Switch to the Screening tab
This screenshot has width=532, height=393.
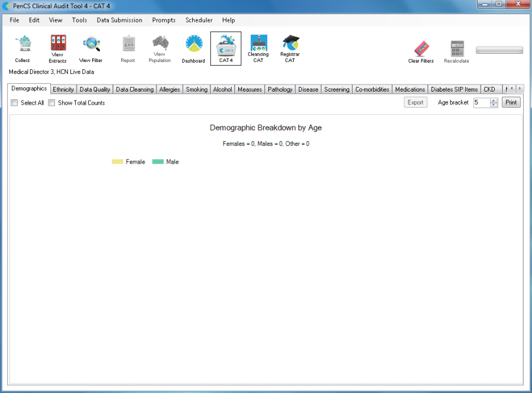[337, 89]
